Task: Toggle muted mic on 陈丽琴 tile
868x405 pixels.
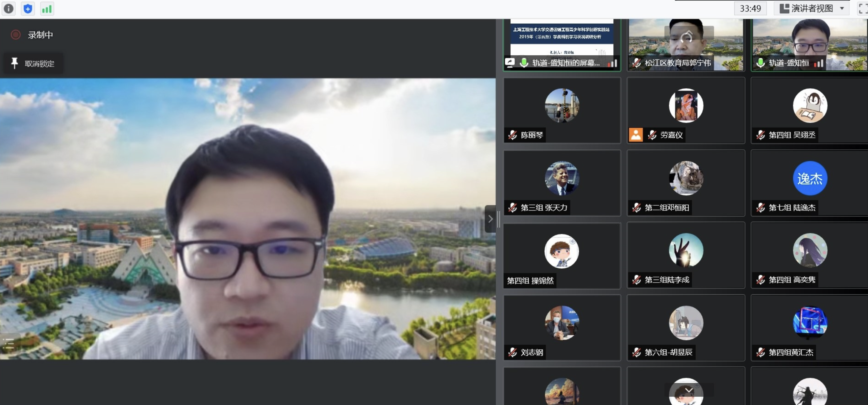Action: coord(512,135)
